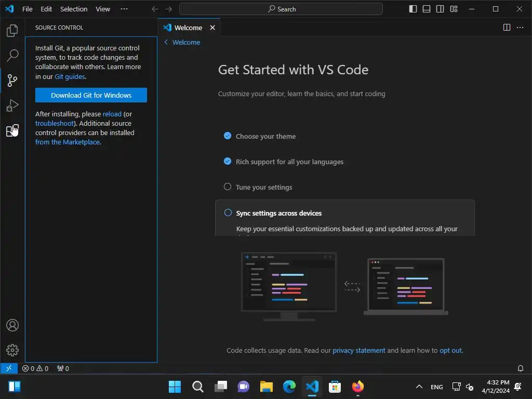Toggle the secondary side bar layout icon
Image resolution: width=532 pixels, height=399 pixels.
[440, 9]
